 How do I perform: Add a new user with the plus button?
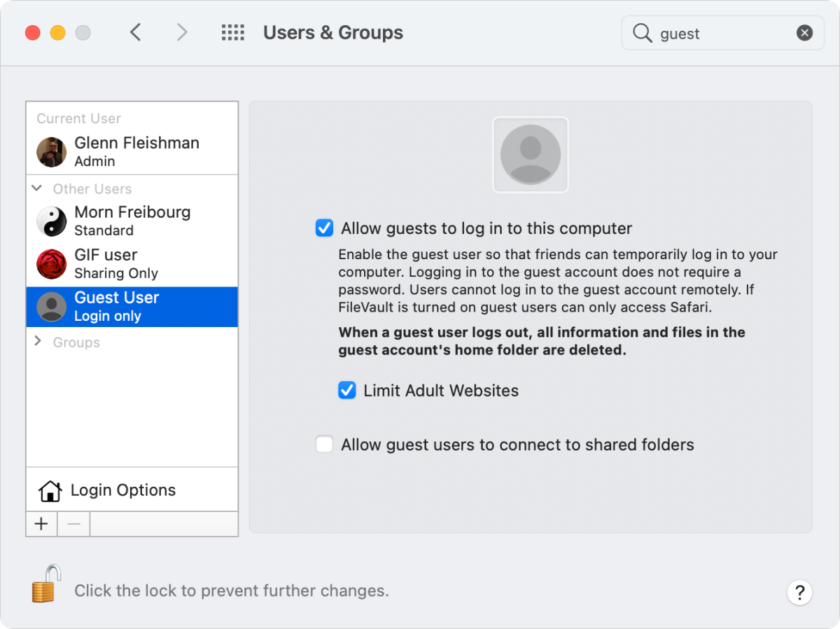click(x=41, y=523)
